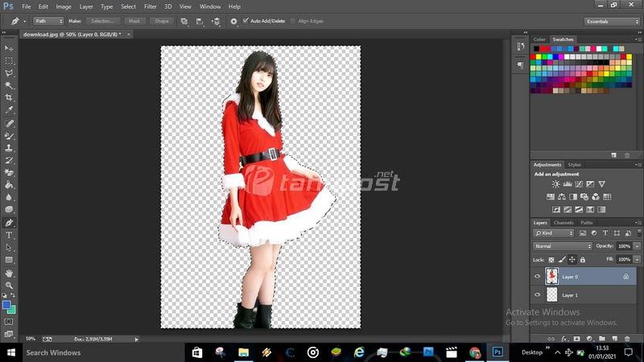Toggle Auto Add/Delete checkbox

[246, 21]
